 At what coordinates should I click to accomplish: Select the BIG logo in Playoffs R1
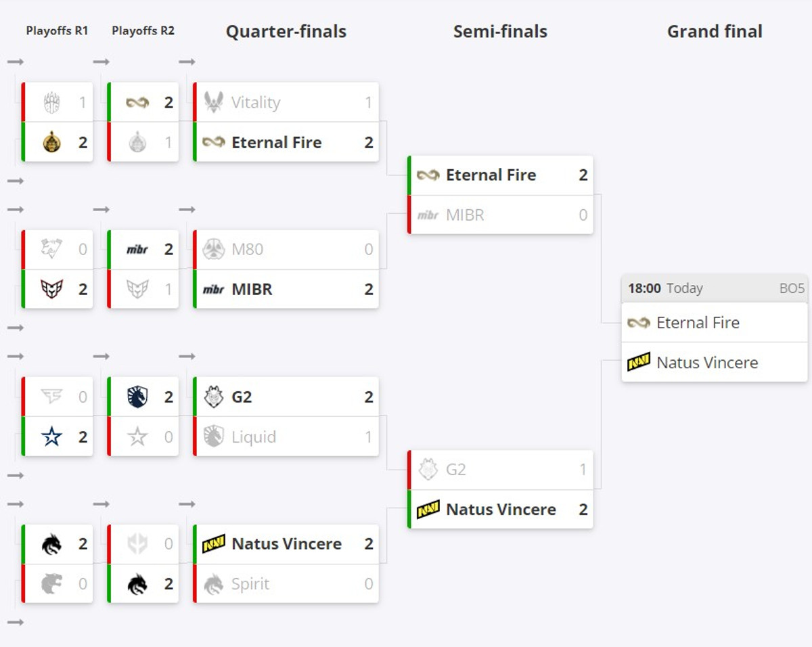click(x=52, y=103)
